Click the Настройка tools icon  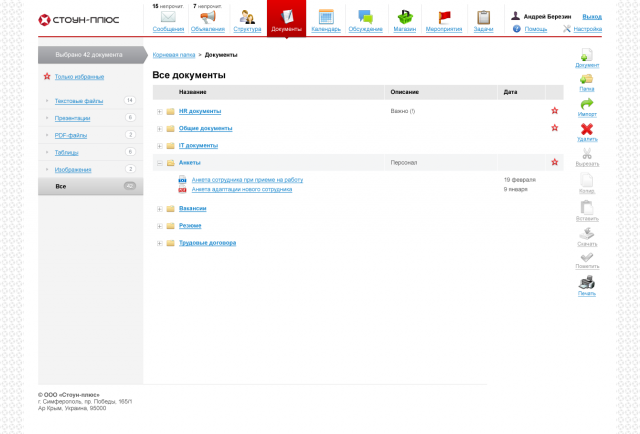point(567,29)
